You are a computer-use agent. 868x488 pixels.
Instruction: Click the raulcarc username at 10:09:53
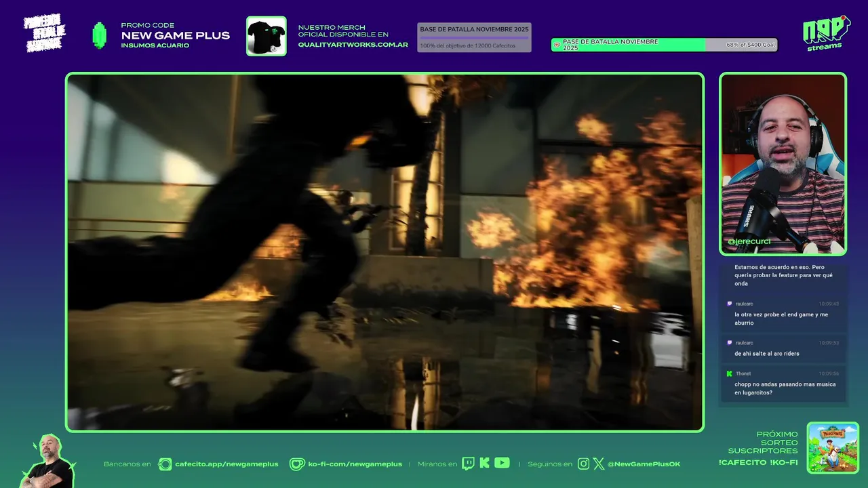[x=744, y=343]
